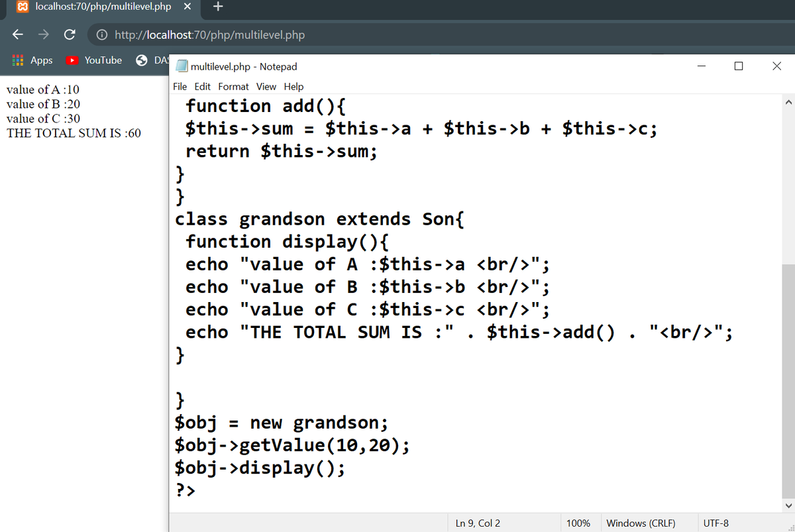Click 'value of A :10' in browser output
This screenshot has width=795, height=532.
pos(43,89)
